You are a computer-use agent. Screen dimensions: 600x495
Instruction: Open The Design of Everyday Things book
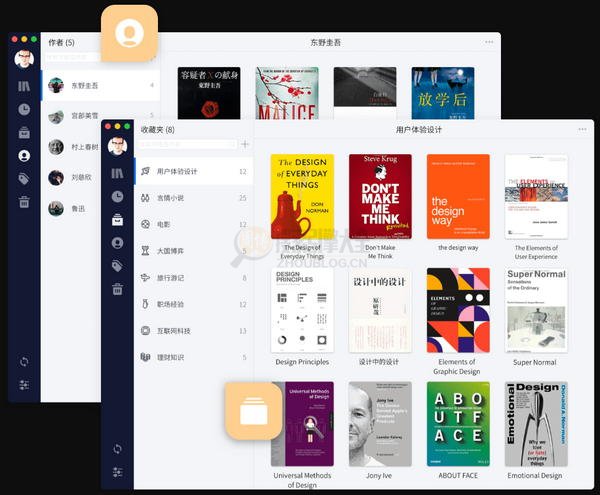click(x=302, y=197)
